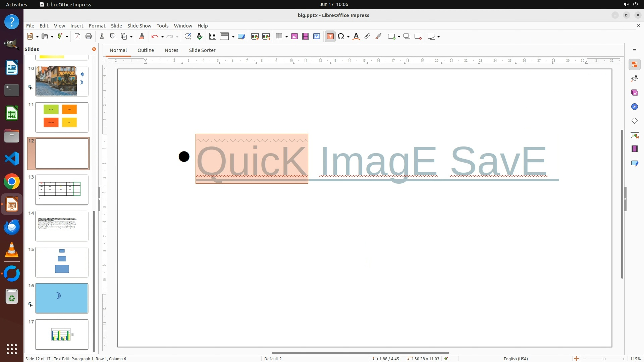Image resolution: width=644 pixels, height=362 pixels.
Task: Expand the Insert Table dropdown arrow
Action: point(286,37)
